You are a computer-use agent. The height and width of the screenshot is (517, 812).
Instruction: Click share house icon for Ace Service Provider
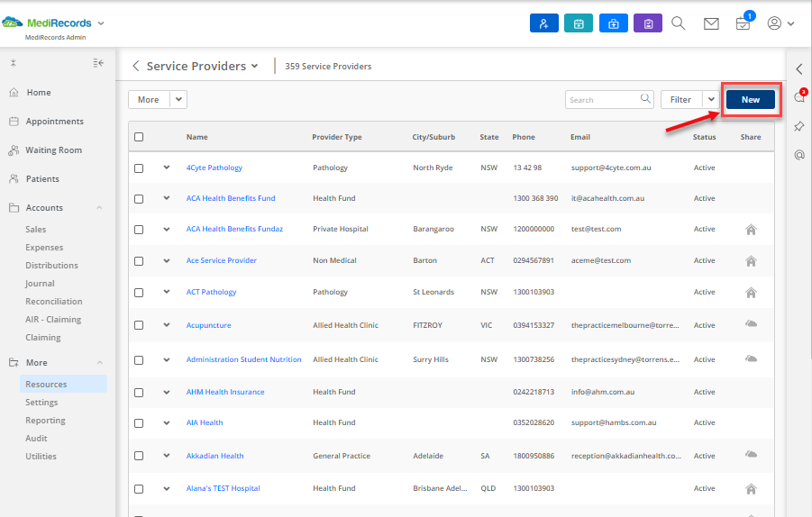click(751, 261)
